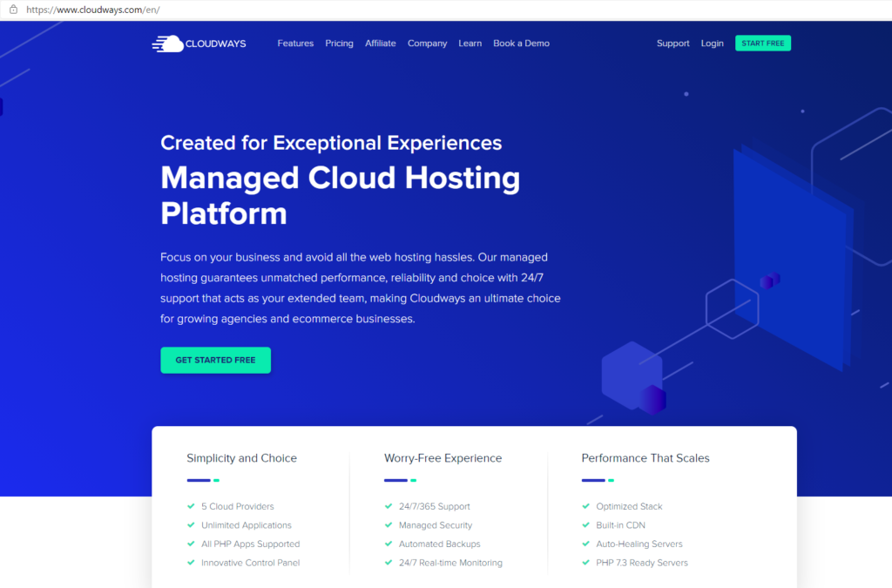Click checkmark beside Auto-Healing Servers
The height and width of the screenshot is (588, 892).
pos(586,544)
